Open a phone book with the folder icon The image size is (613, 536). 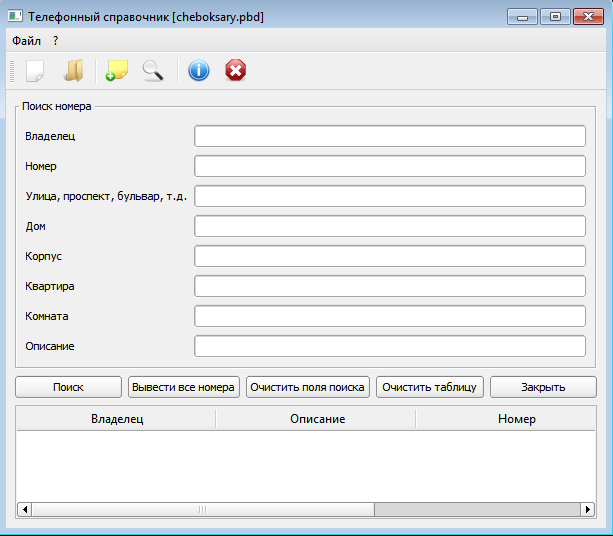73,70
